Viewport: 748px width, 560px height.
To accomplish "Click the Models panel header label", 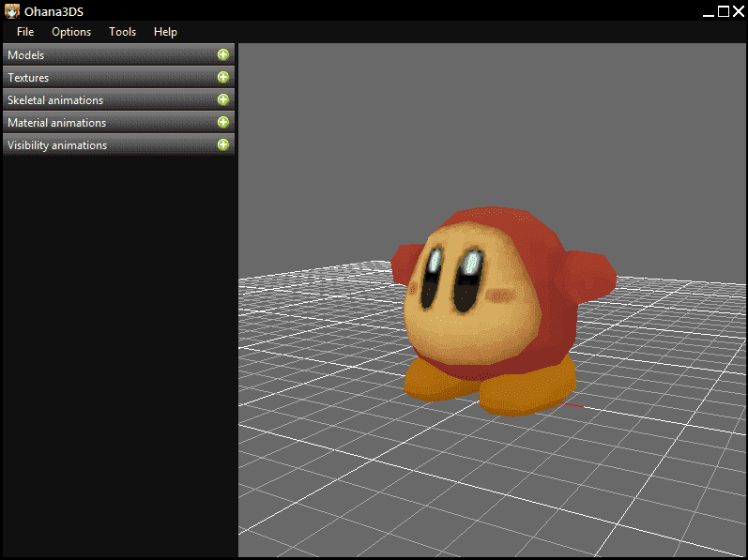I will click(25, 55).
